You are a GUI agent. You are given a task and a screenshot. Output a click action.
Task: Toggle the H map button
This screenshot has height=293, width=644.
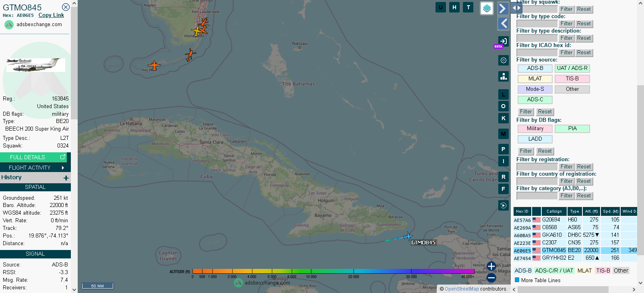coord(454,7)
